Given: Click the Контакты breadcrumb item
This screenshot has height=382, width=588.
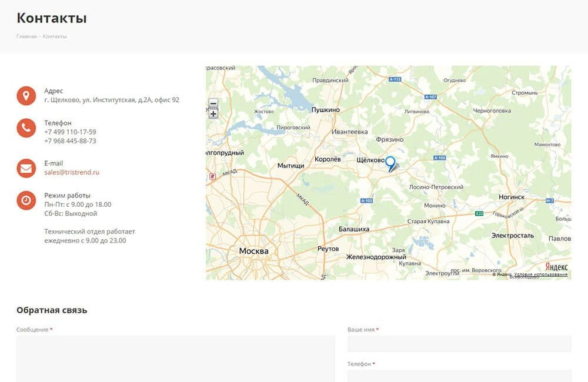Looking at the screenshot, I should (55, 36).
